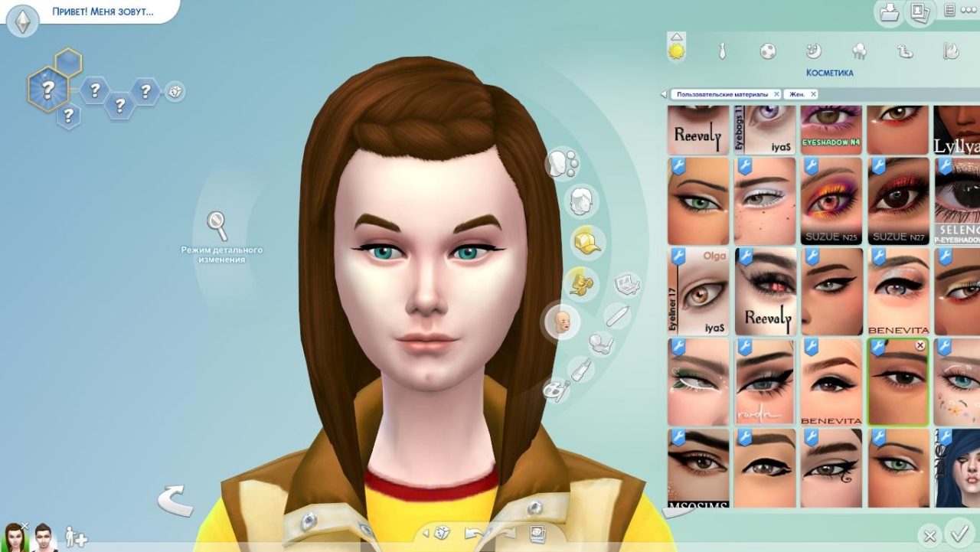980x552 pixels.
Task: Save household to library folder icon
Action: pyautogui.click(x=890, y=12)
